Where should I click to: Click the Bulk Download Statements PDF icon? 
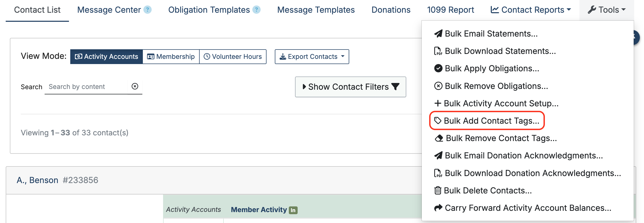[x=438, y=51]
